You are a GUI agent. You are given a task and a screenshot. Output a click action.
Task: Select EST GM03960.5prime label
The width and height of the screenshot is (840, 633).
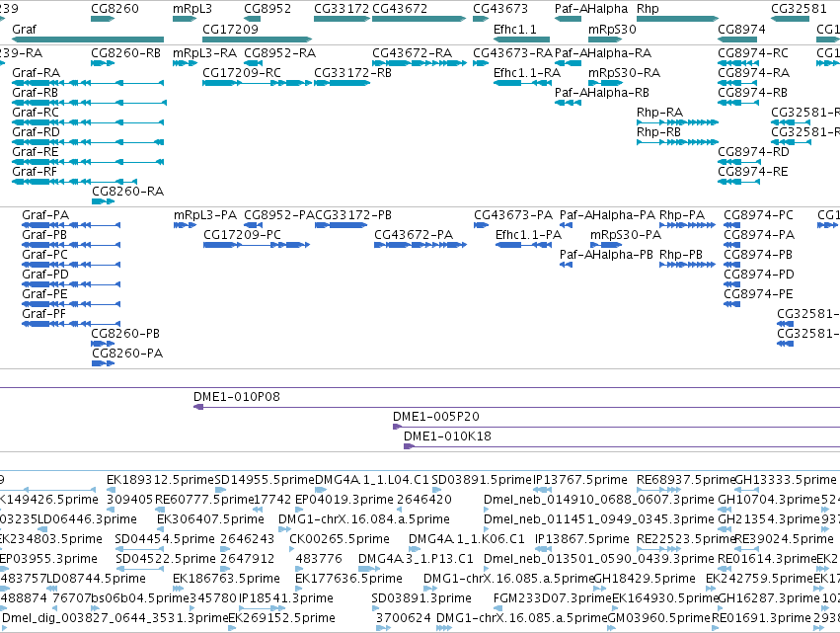[x=659, y=618]
